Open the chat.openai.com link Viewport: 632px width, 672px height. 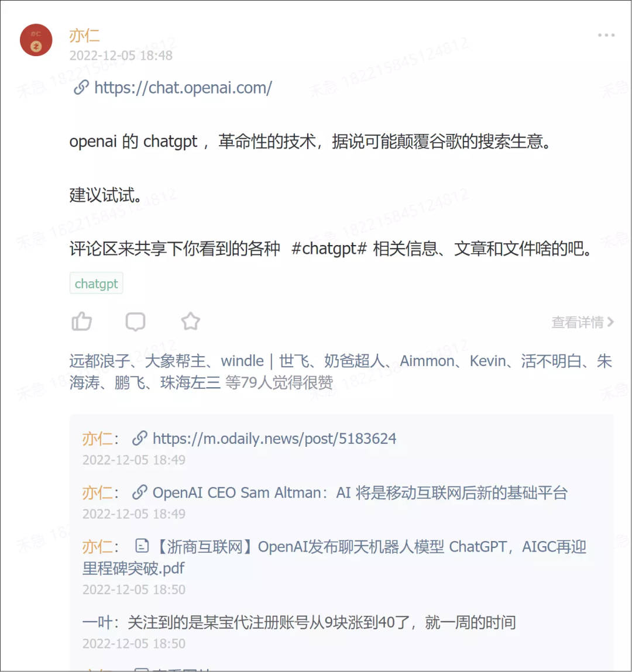click(183, 88)
